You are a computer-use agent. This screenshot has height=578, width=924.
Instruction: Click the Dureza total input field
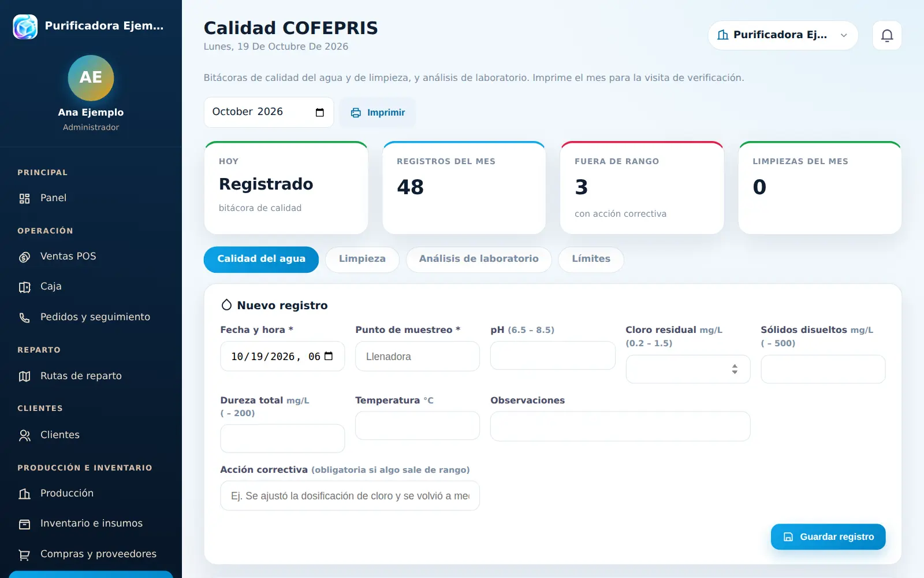[x=282, y=439]
